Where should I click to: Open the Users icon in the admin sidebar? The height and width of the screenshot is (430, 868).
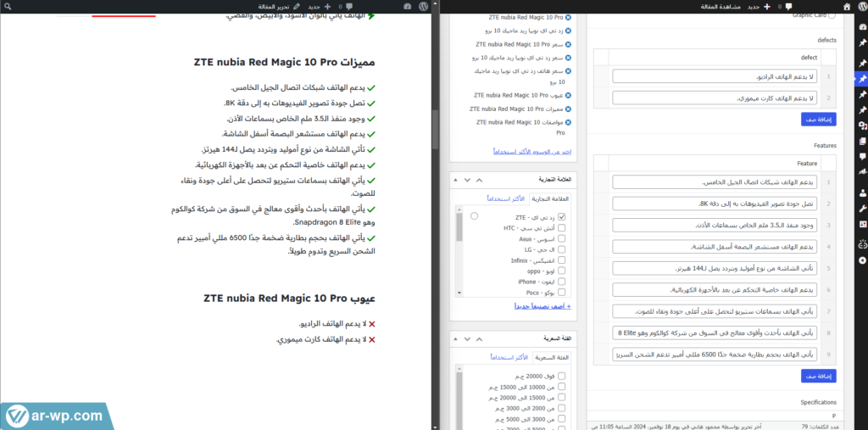(862, 192)
